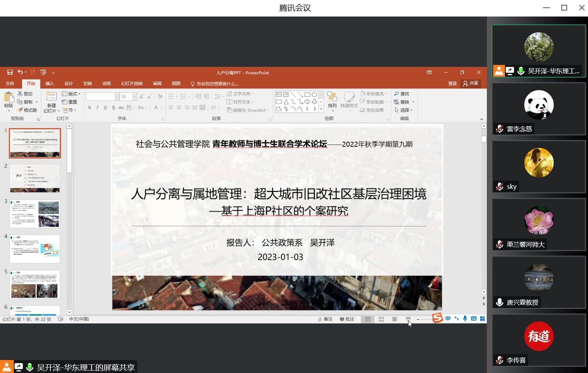
Task: Select slide 3 thumbnail in slide panel
Action: tap(35, 214)
